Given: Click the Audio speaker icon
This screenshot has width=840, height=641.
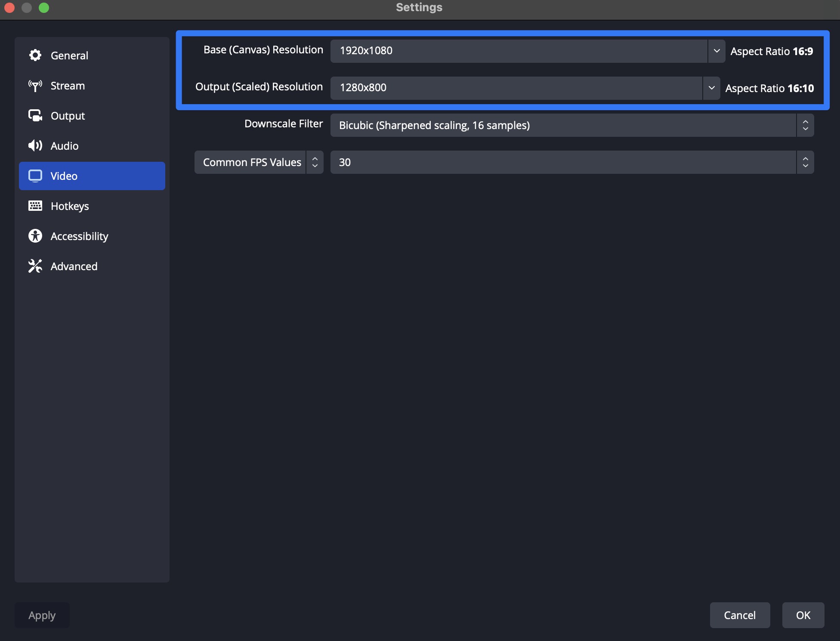Looking at the screenshot, I should [35, 145].
